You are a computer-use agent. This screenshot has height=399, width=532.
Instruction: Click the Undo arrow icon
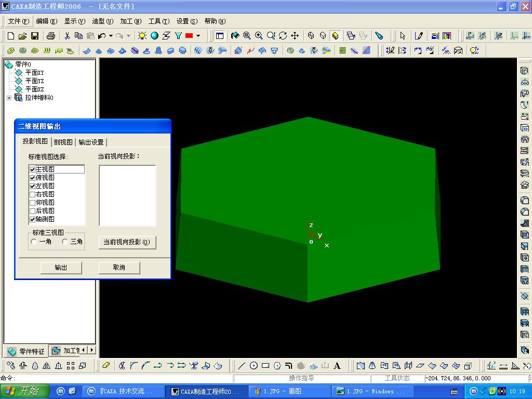(102, 36)
